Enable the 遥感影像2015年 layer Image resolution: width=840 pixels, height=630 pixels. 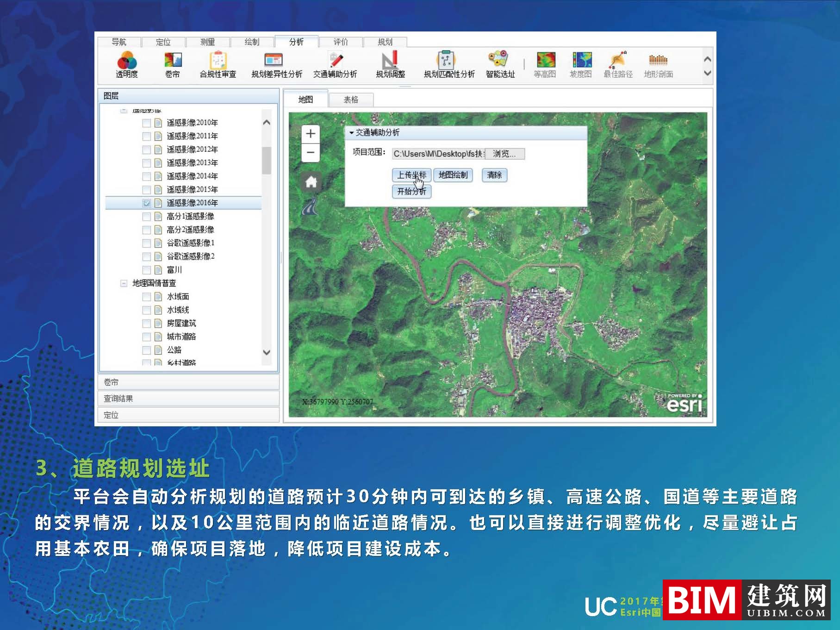click(x=146, y=189)
